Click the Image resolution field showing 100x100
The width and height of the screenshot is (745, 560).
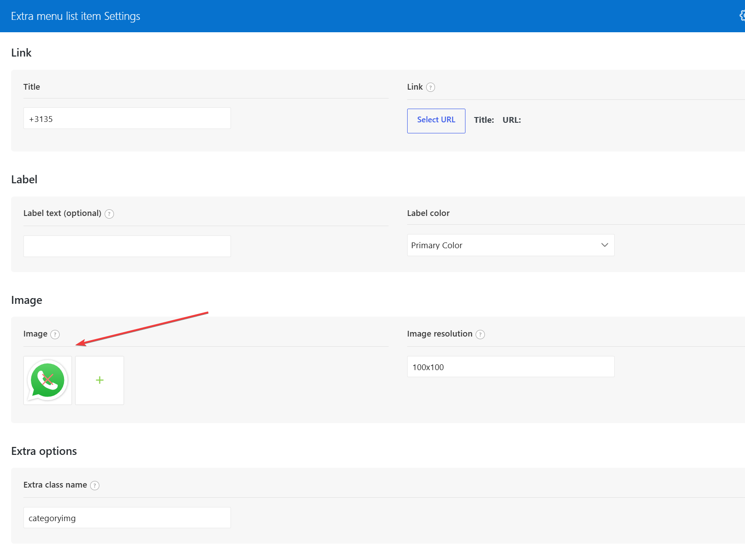[x=511, y=367]
